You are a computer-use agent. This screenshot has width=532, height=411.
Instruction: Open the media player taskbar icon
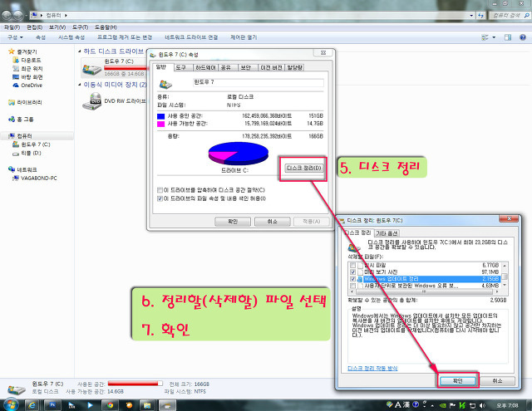[90, 405]
